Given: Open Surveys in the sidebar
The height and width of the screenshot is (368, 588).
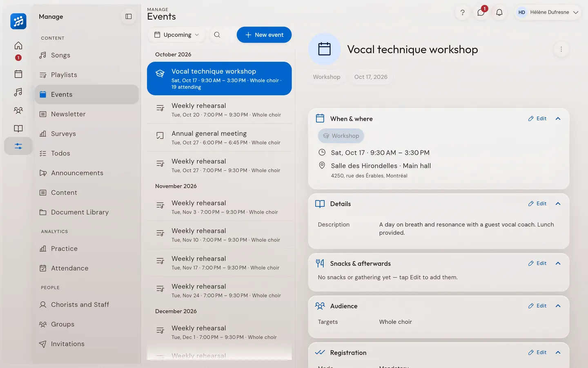Looking at the screenshot, I should (x=87, y=134).
